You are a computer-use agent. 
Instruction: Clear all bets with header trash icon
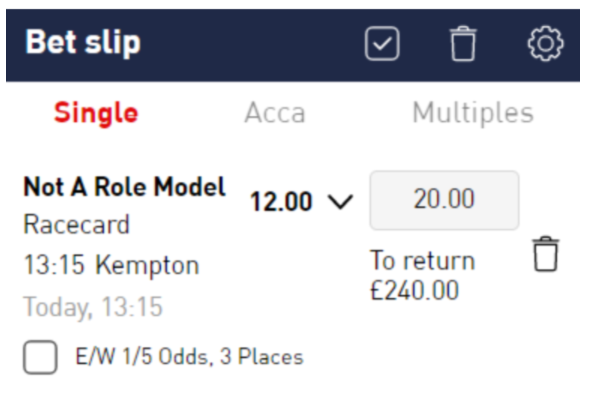(463, 43)
